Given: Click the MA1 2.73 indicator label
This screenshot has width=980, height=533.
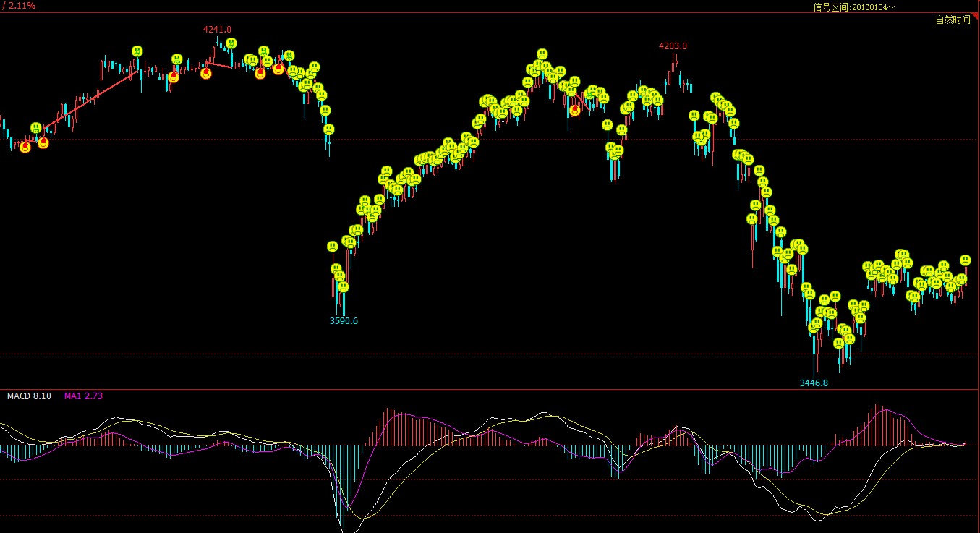Looking at the screenshot, I should pos(83,396).
